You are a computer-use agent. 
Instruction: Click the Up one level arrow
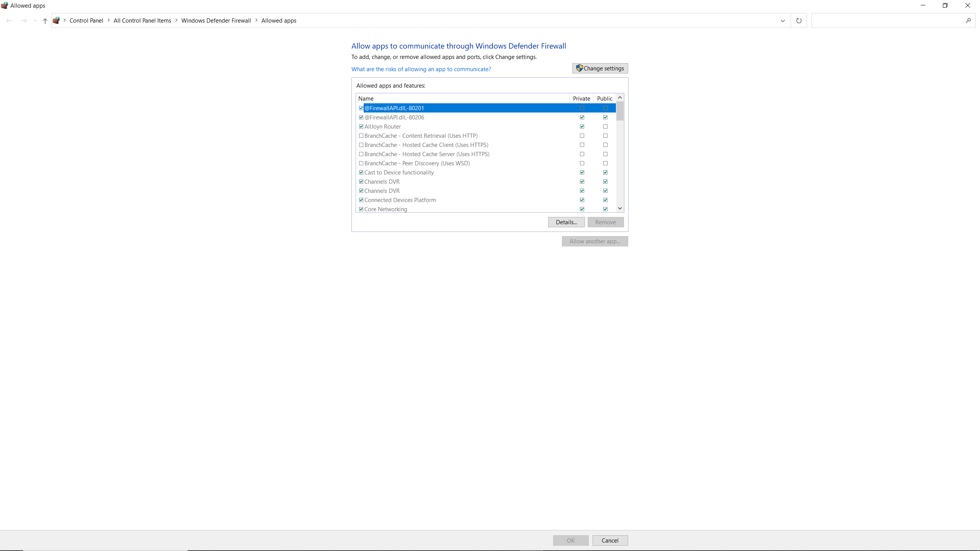click(x=45, y=21)
